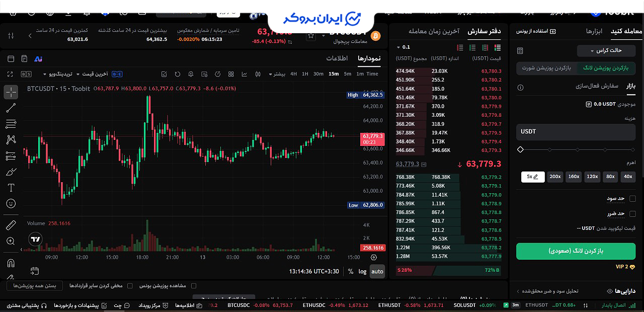Screen dimensions: 644x312
Task: Enable the stop-loss checkbox (حد ضرر)
Action: pos(633,213)
